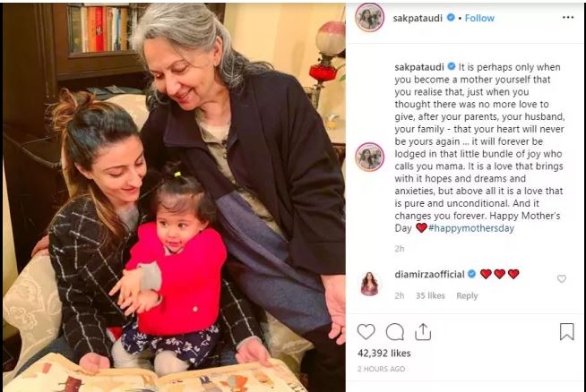Like diamirzaofficial's comment with the small heart
This screenshot has width=586, height=392.
click(x=561, y=278)
